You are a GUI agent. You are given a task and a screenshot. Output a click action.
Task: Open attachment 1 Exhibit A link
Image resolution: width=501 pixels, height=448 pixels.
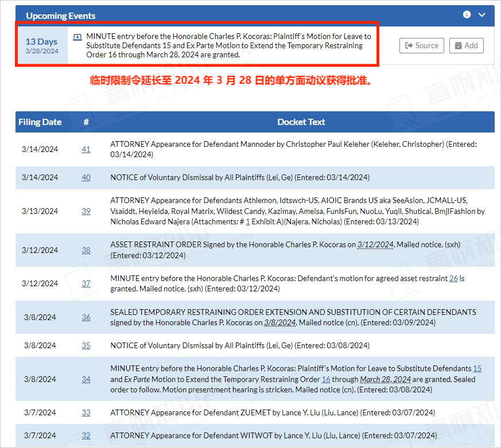(247, 221)
